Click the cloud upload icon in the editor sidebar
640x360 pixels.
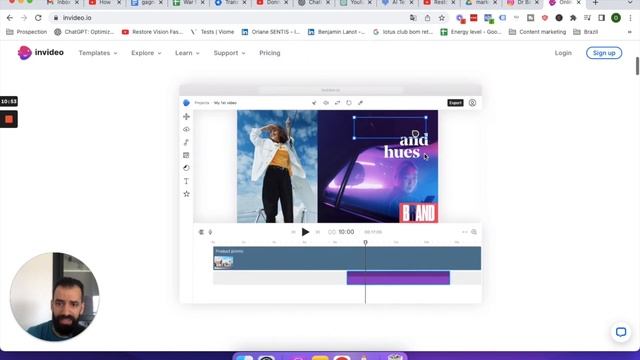point(186,129)
